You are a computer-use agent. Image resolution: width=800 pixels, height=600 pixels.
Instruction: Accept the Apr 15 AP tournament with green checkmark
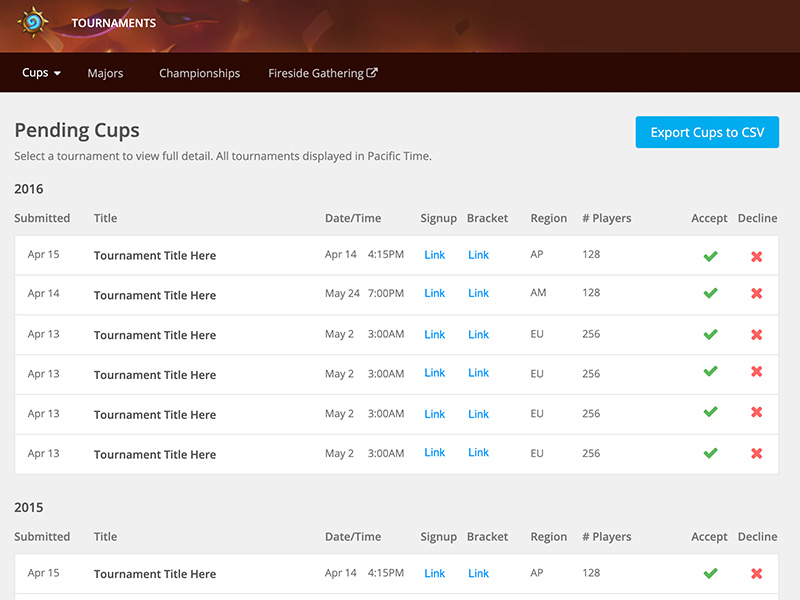pyautogui.click(x=710, y=255)
